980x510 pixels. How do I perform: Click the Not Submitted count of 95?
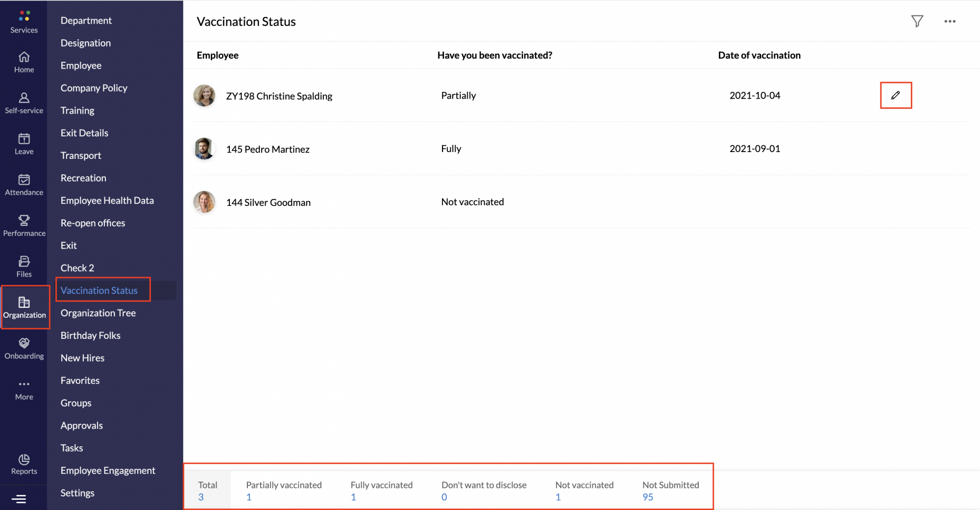click(647, 497)
